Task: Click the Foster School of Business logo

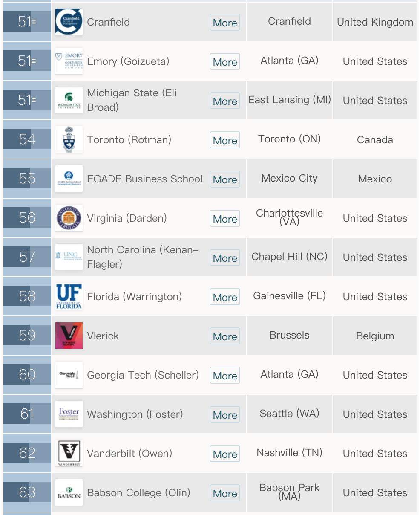Action: [x=69, y=414]
